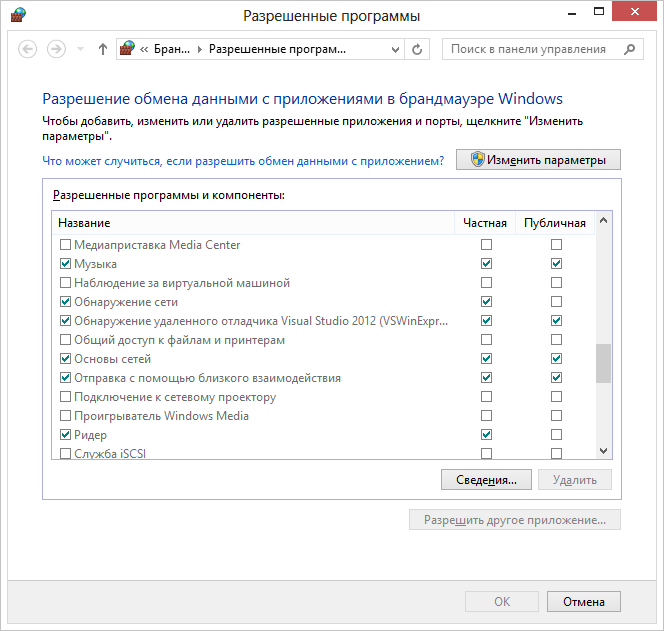The width and height of the screenshot is (664, 631).
Task: Go up one level arrow
Action: click(x=102, y=49)
